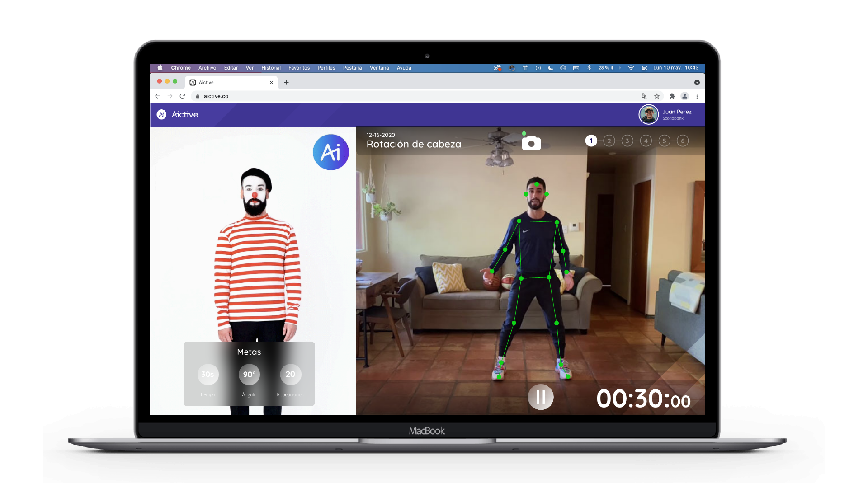Reload the aictive.co page
The image size is (868, 488).
[183, 96]
